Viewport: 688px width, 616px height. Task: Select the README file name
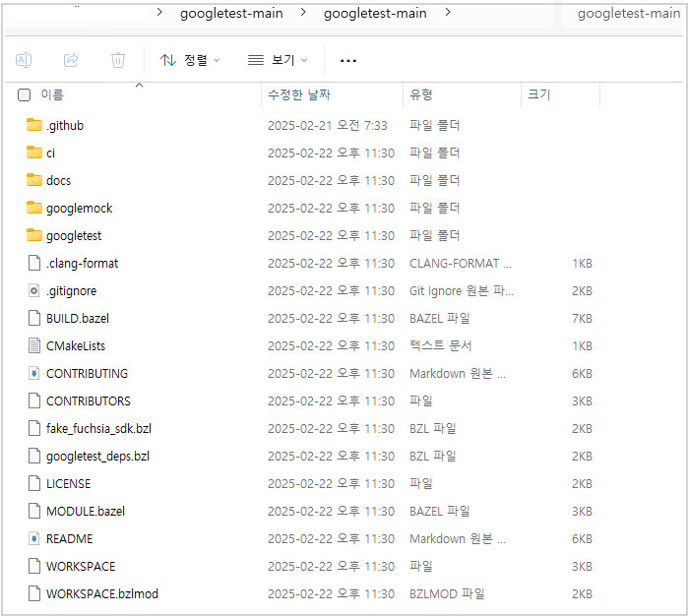pos(69,539)
